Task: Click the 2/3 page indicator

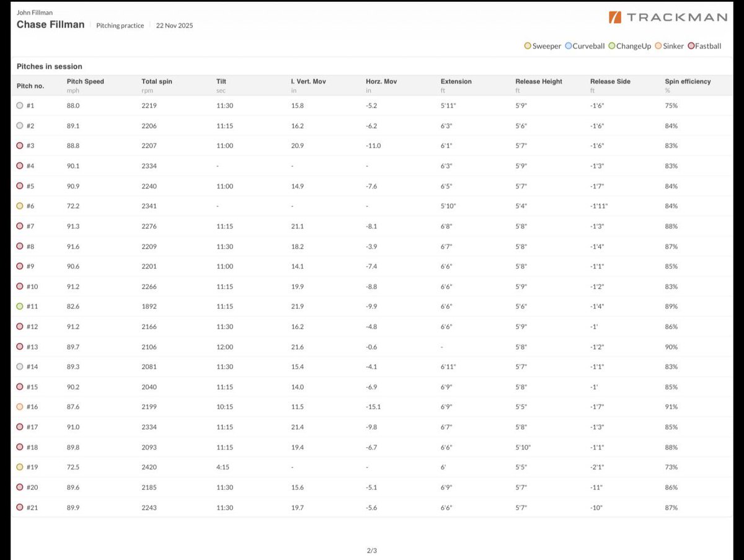Action: click(x=372, y=549)
